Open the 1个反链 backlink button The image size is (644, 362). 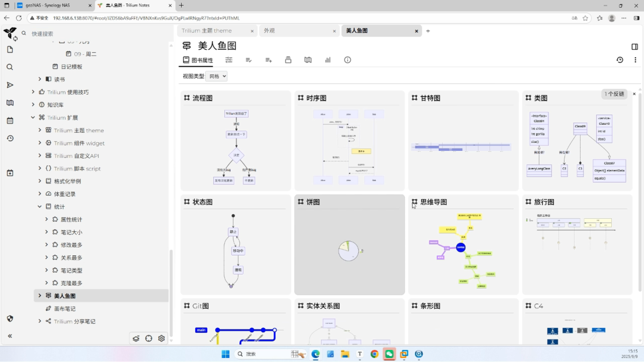click(614, 94)
